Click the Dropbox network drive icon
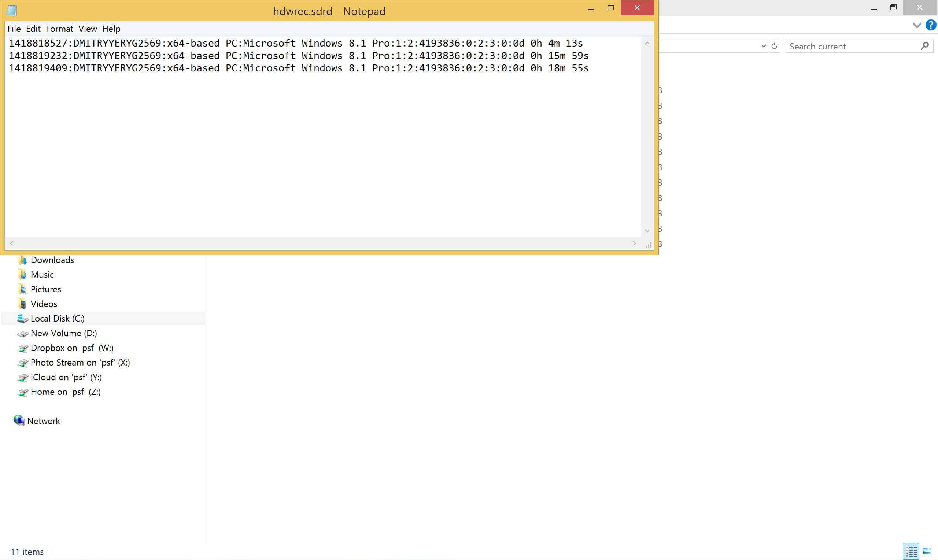The height and width of the screenshot is (560, 938). click(23, 348)
